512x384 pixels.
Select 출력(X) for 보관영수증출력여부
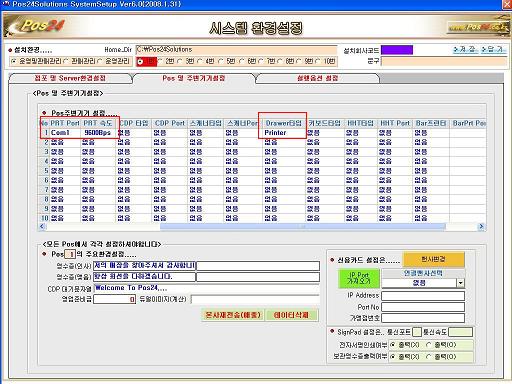393,357
